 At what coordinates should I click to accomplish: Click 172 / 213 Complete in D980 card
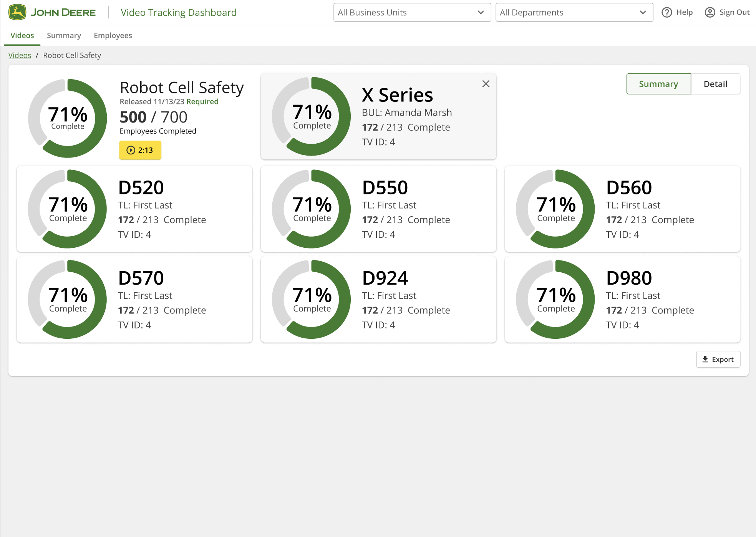coord(650,310)
